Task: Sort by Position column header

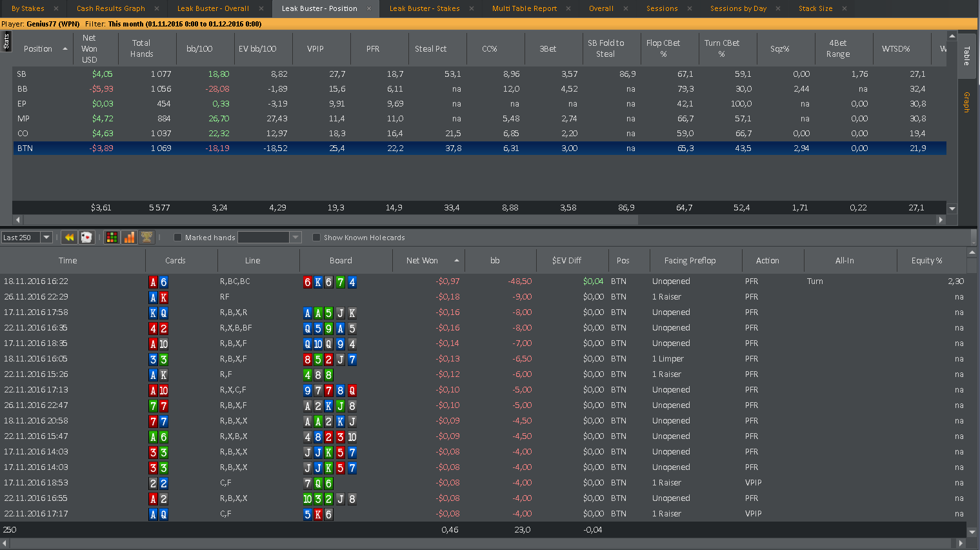Action: 37,48
